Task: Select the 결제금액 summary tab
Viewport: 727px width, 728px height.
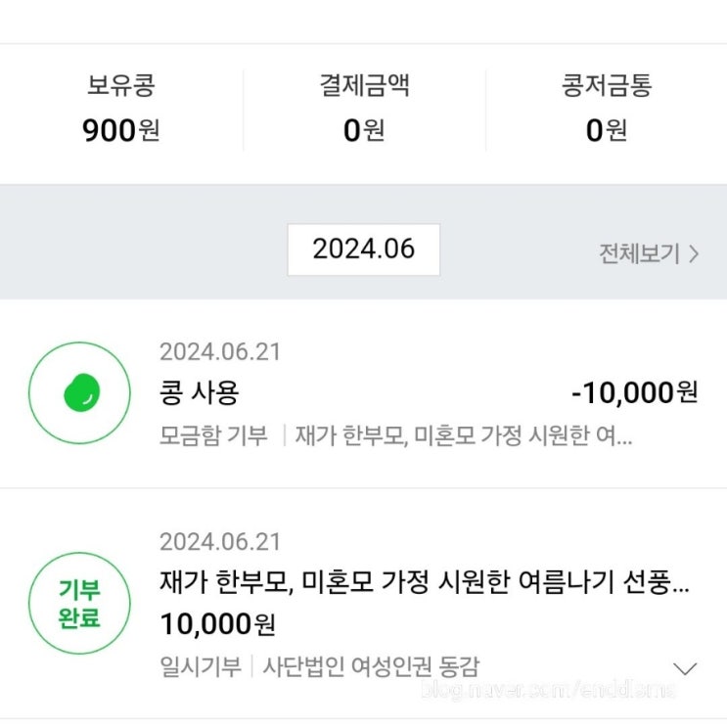Action: point(363,86)
